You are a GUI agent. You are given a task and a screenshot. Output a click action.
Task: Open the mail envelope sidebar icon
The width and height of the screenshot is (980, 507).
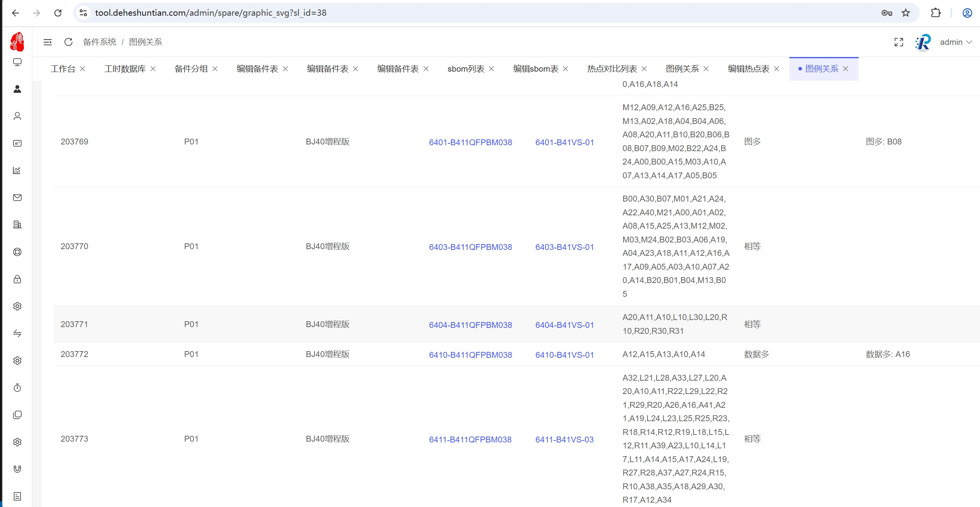click(17, 198)
